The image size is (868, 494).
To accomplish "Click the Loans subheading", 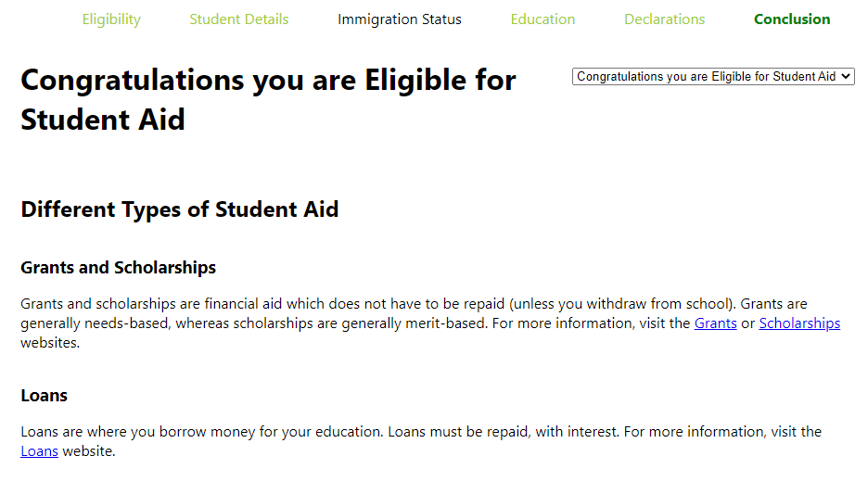I will point(44,396).
